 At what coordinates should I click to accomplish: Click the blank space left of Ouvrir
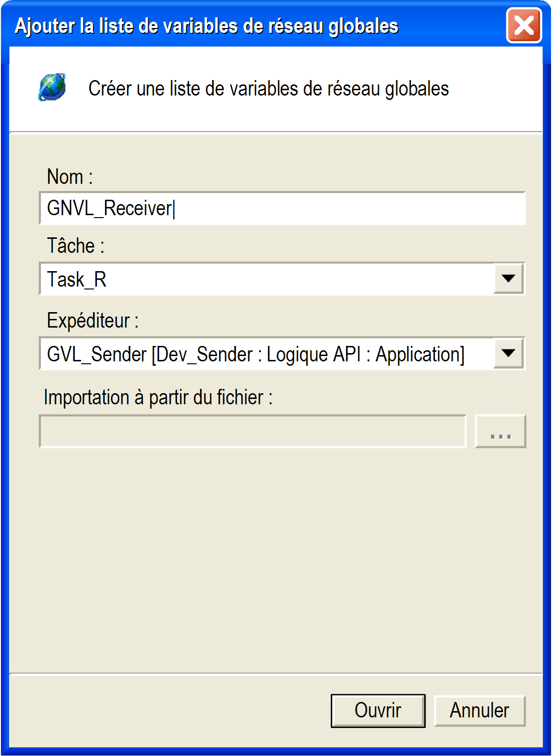tap(169, 710)
